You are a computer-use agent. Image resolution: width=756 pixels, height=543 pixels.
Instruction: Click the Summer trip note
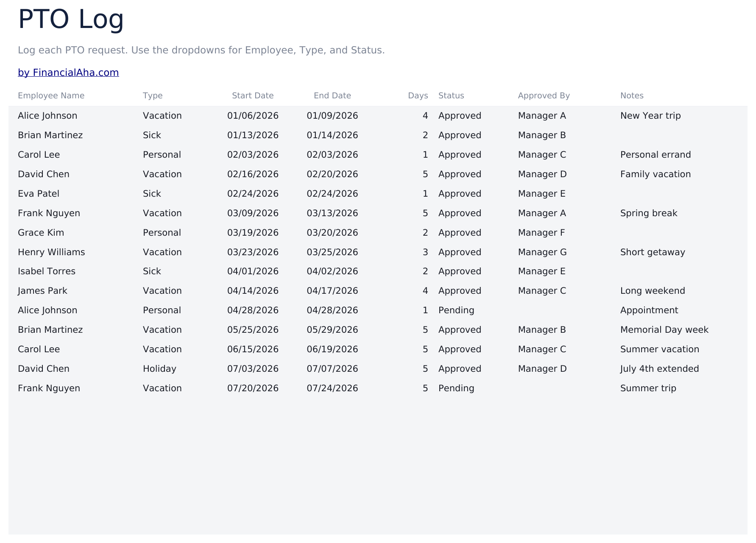pos(648,388)
